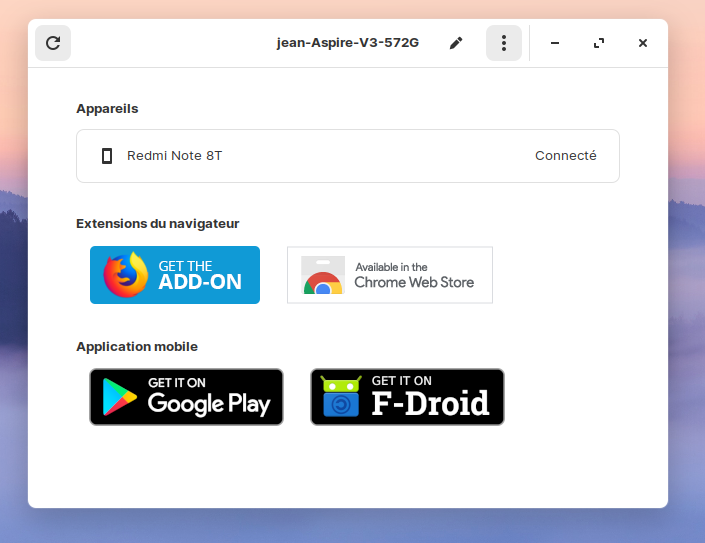Click the smartphone icon beside Redmi Note 8T
Image resolution: width=705 pixels, height=543 pixels.
coord(107,156)
